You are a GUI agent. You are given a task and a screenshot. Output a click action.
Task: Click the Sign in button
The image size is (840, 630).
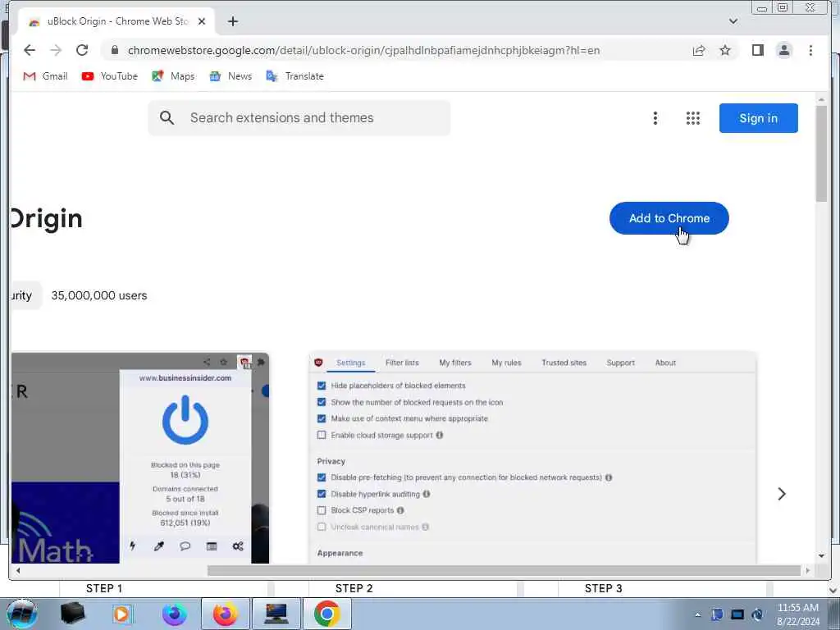[x=759, y=118]
